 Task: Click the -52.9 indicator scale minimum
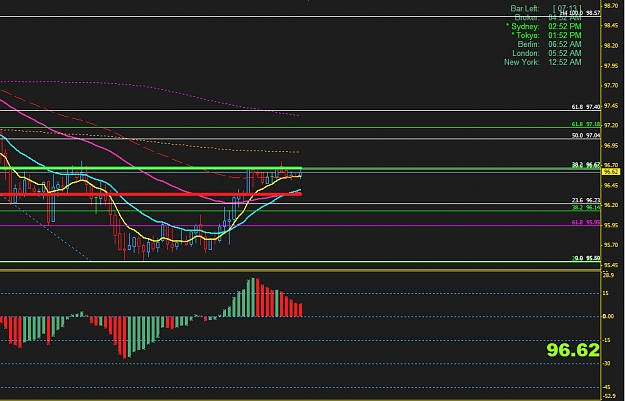point(609,396)
